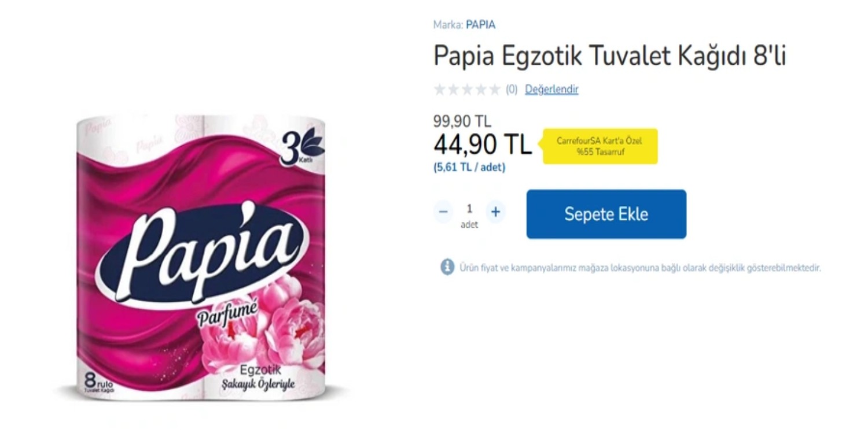The image size is (868, 448).
Task: Open the PAPIA brand page link
Action: (x=481, y=24)
